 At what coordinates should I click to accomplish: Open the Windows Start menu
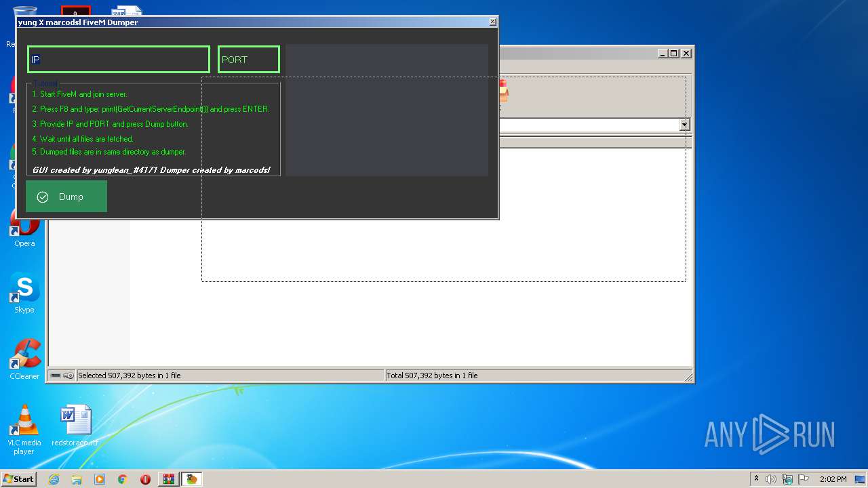click(18, 479)
